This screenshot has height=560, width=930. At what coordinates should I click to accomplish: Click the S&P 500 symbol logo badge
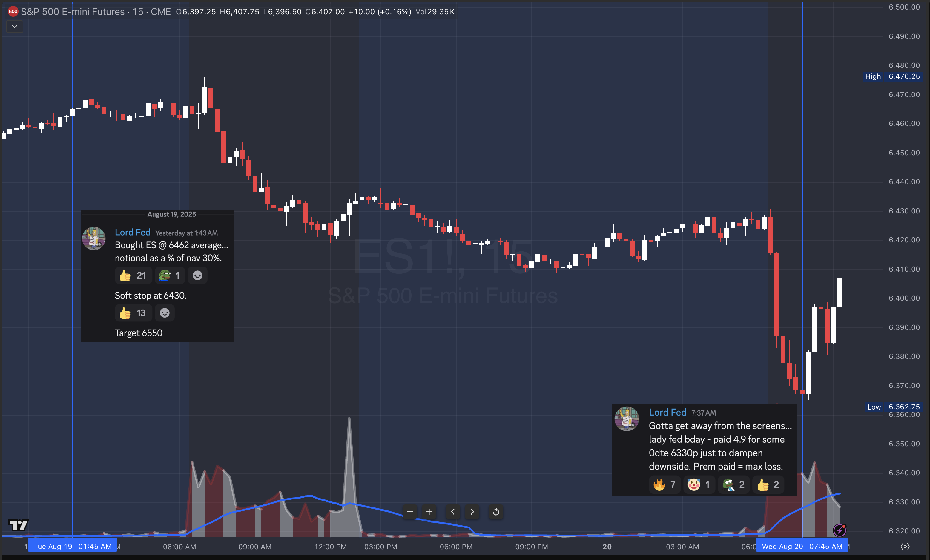point(13,11)
